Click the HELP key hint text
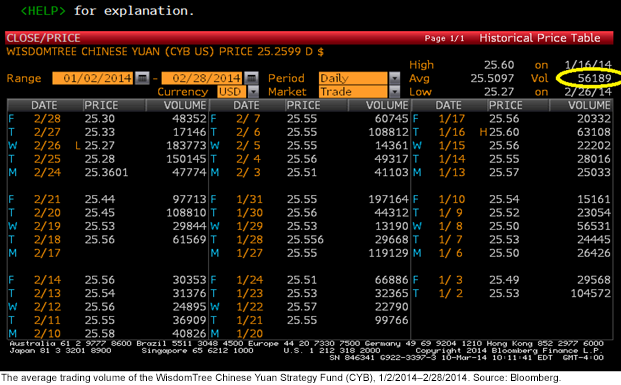This screenshot has height=385, width=621. click(x=43, y=11)
